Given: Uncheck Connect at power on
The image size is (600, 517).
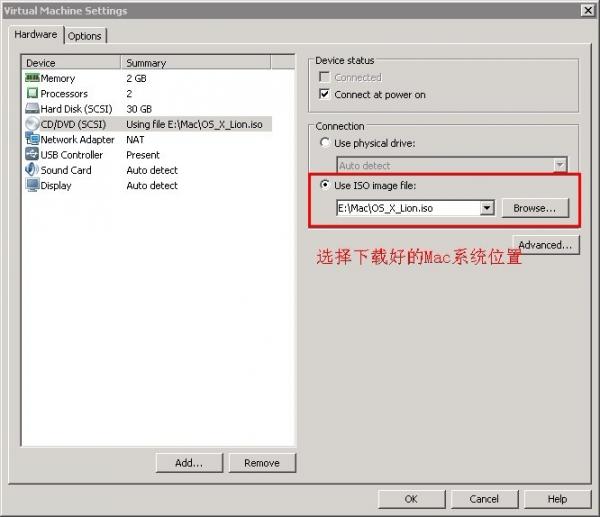Looking at the screenshot, I should click(324, 94).
